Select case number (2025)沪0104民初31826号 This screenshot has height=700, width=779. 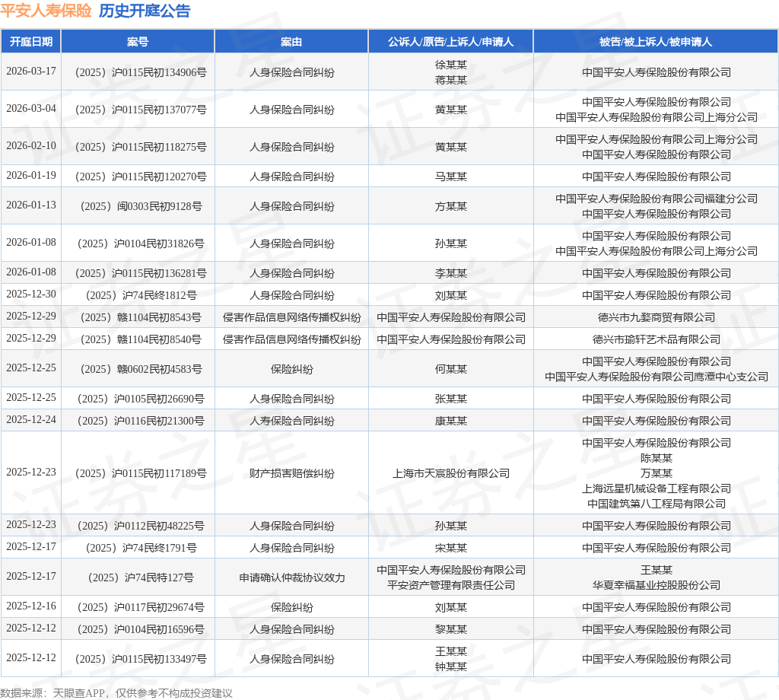(x=141, y=243)
